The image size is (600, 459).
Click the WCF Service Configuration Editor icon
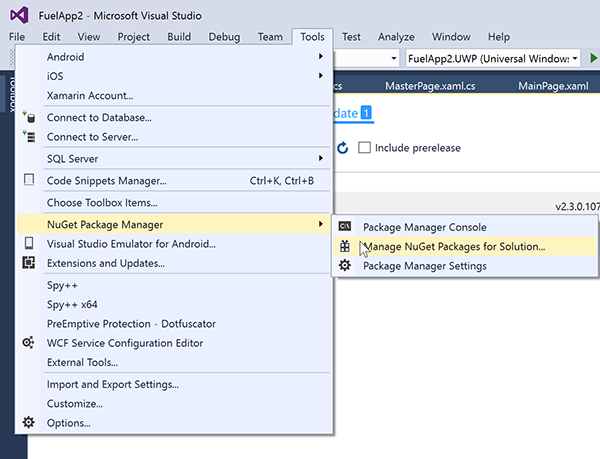pyautogui.click(x=28, y=343)
